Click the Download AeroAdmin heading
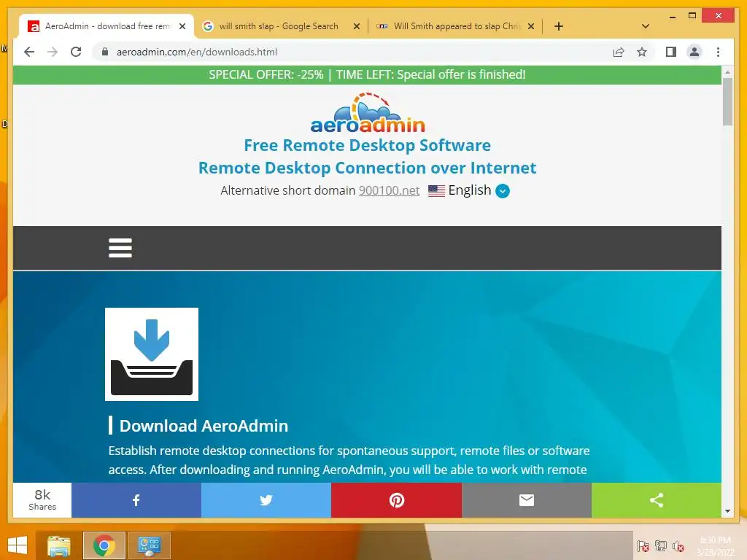The height and width of the screenshot is (560, 747). tap(204, 426)
